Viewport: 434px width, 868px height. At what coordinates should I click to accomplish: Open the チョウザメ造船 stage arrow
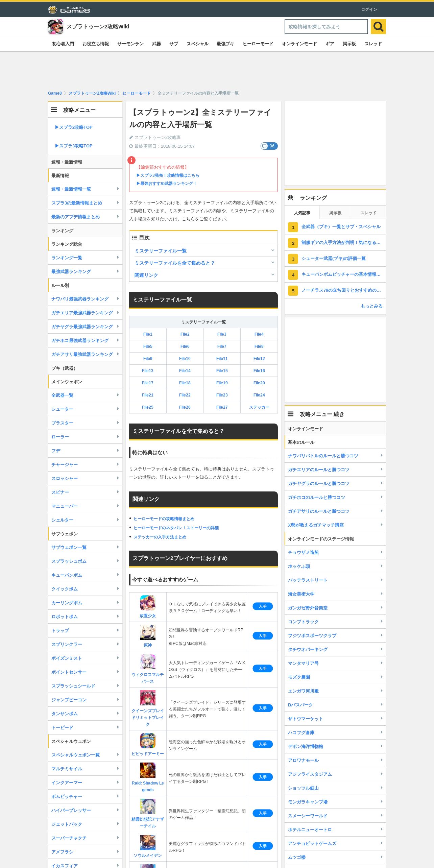click(x=381, y=552)
